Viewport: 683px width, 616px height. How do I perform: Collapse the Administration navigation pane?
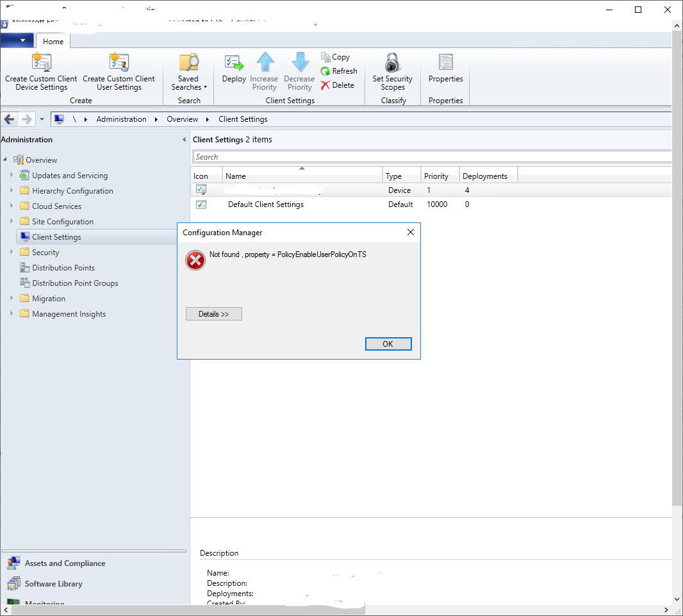click(x=184, y=140)
